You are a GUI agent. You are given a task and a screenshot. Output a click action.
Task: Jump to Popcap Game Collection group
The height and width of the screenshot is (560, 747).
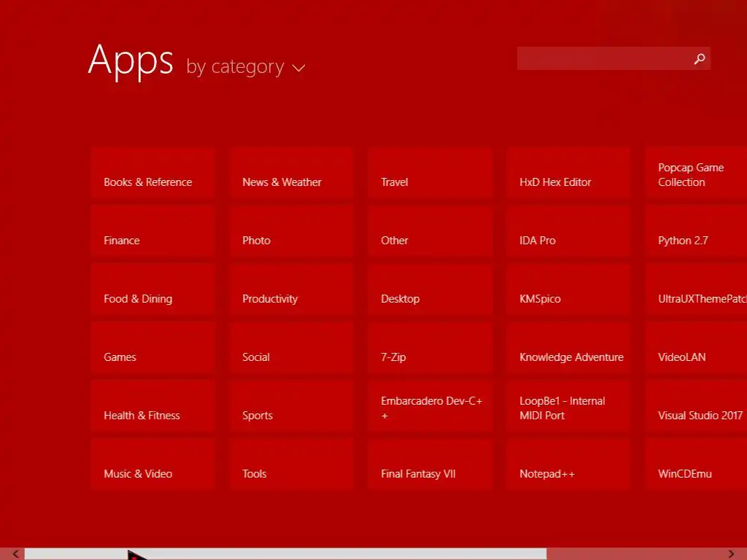pyautogui.click(x=696, y=173)
